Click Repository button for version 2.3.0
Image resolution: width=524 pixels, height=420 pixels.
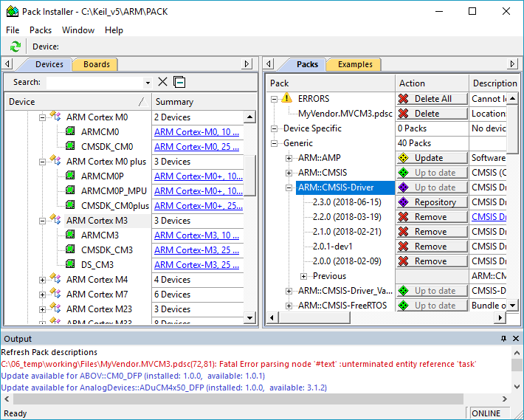[x=432, y=202]
